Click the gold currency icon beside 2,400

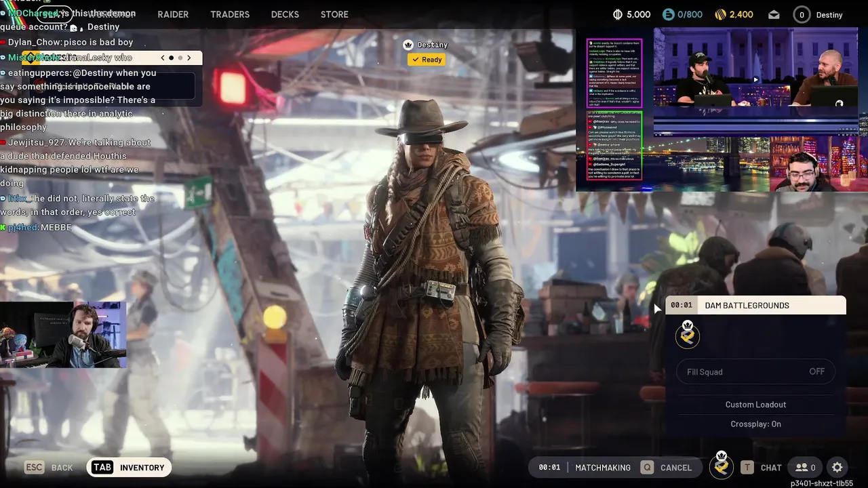click(720, 14)
